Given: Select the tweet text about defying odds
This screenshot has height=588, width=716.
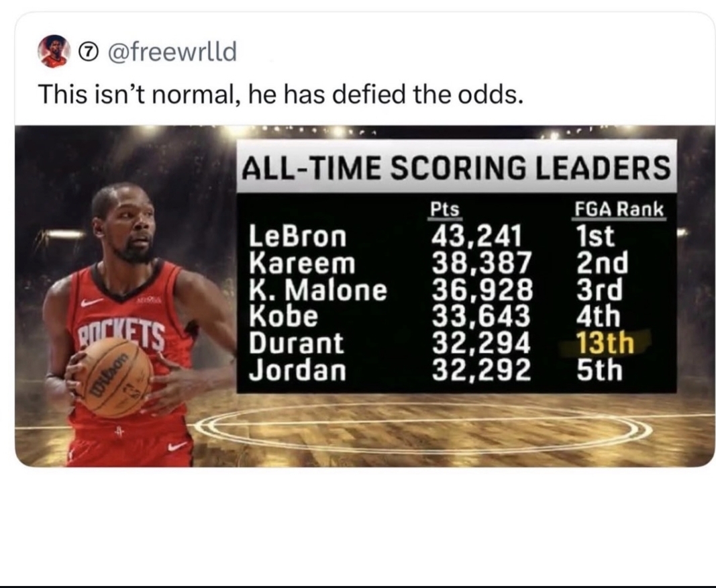Looking at the screenshot, I should [279, 94].
